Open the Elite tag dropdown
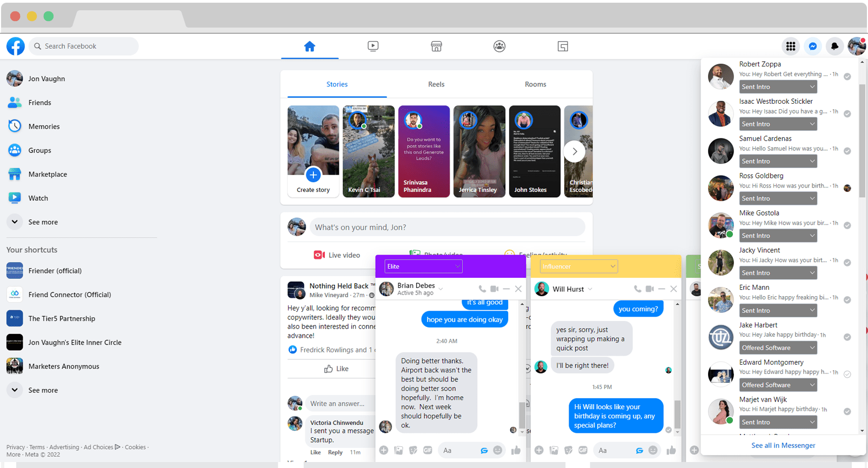Image resolution: width=868 pixels, height=468 pixels. (x=423, y=266)
